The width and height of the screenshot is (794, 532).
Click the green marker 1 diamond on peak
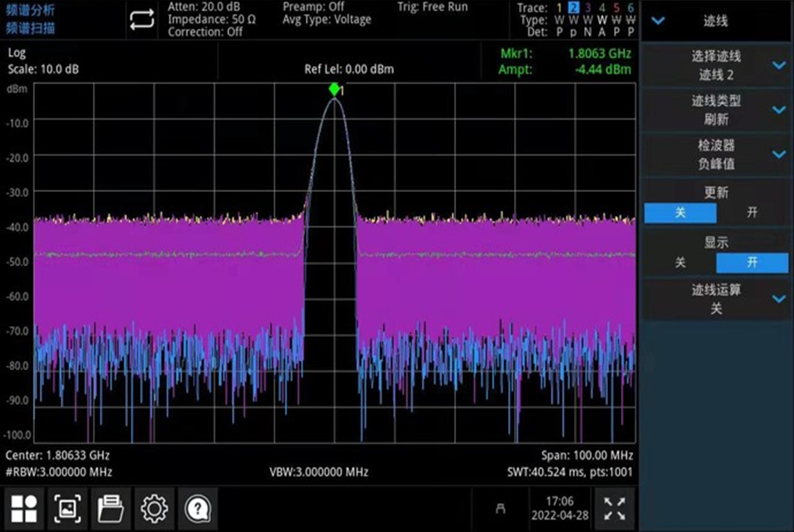(334, 89)
